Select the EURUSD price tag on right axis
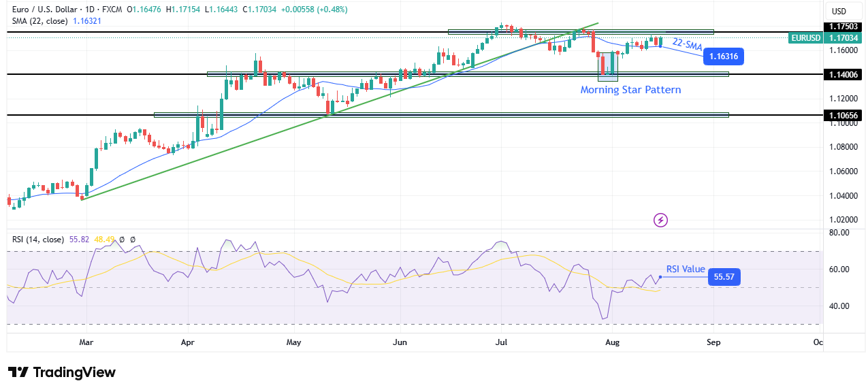868x392 pixels. click(805, 38)
